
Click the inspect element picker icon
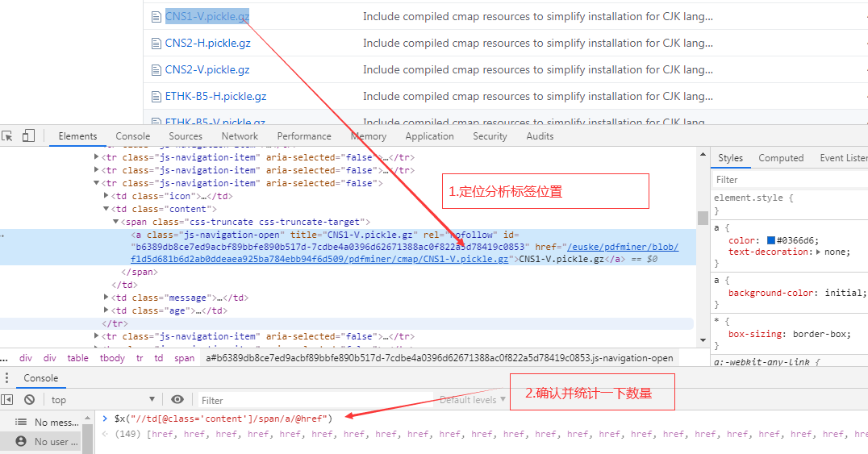(x=7, y=135)
